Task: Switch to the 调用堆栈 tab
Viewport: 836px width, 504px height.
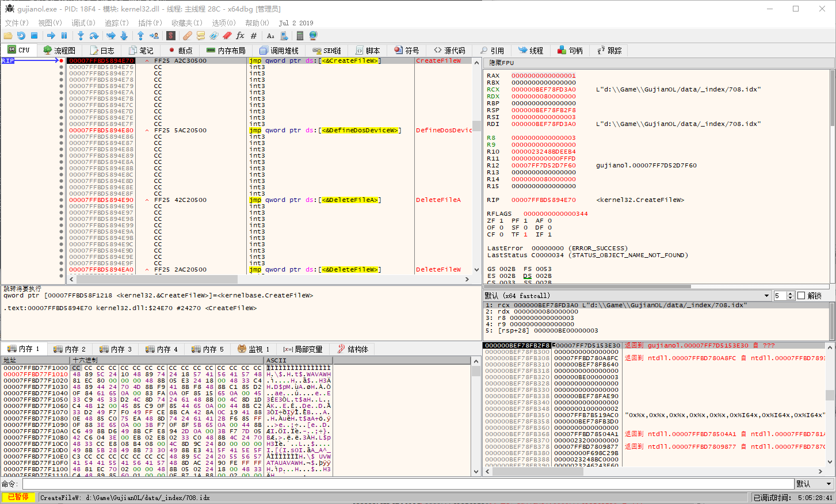Action: pos(279,51)
